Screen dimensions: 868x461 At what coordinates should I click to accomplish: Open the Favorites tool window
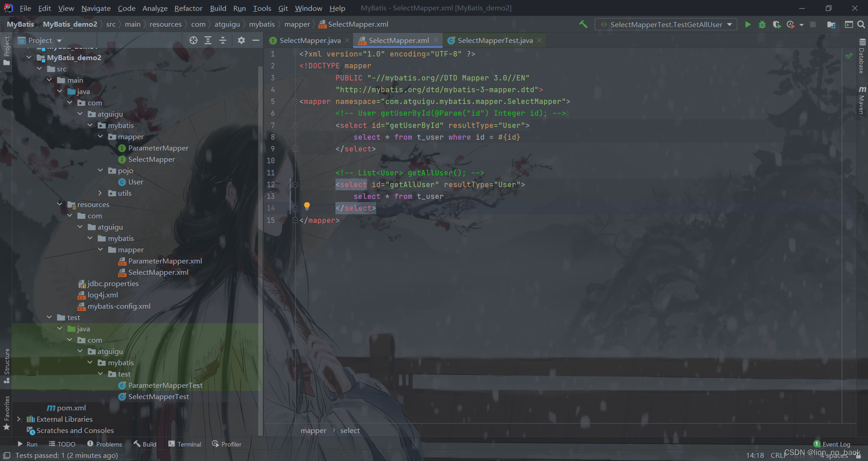[7, 413]
